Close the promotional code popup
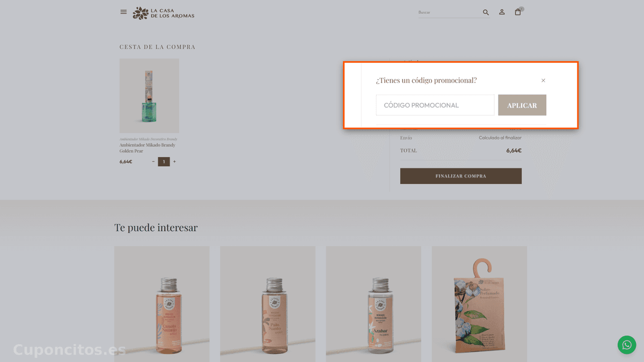Viewport: 644px width, 362px height. [543, 80]
